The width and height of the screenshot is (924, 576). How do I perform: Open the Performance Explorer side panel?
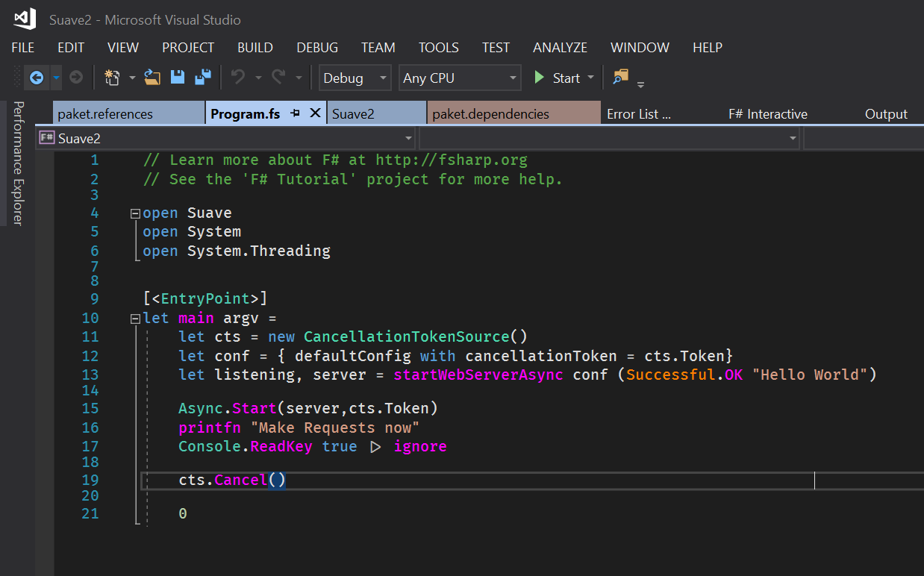(x=18, y=163)
